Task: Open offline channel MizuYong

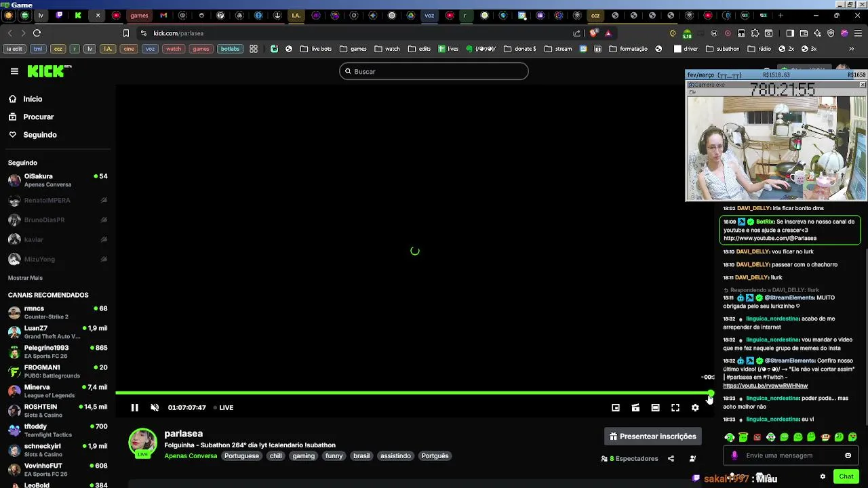Action: point(58,259)
